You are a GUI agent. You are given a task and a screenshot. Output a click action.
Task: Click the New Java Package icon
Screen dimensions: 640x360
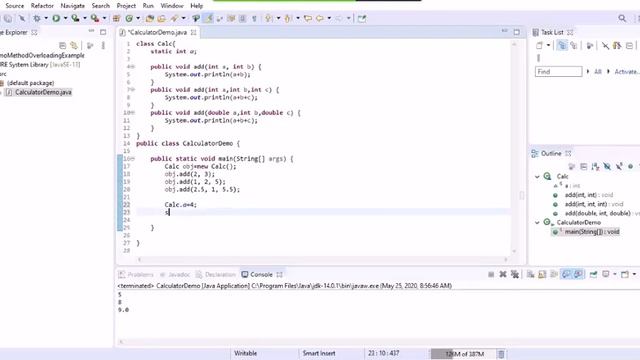tap(116, 18)
